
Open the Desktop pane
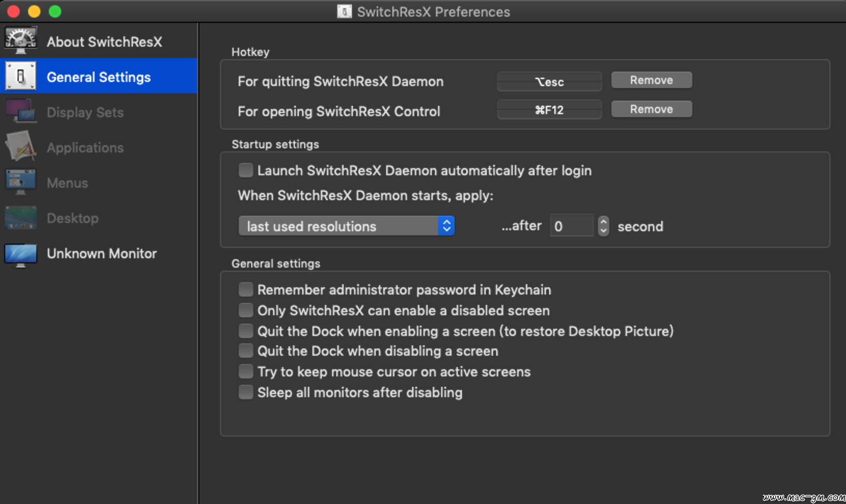click(x=99, y=218)
